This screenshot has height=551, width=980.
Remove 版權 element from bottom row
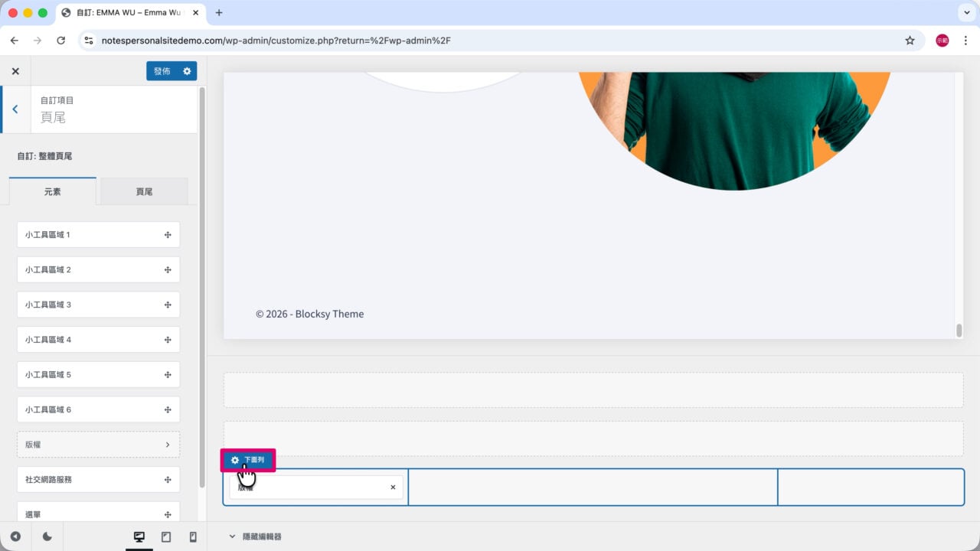393,487
